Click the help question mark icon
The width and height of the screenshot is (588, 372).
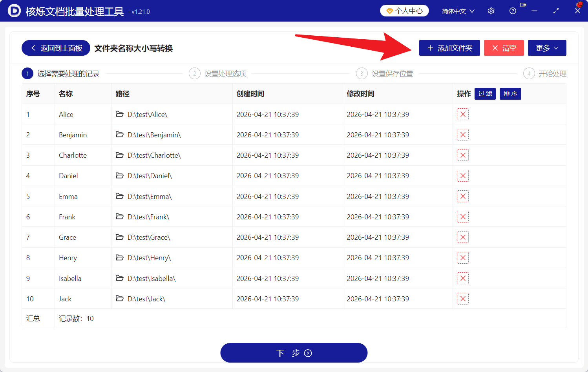(513, 11)
